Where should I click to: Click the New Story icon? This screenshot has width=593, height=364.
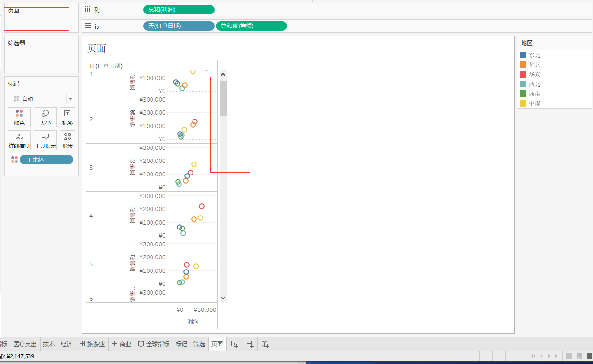click(x=265, y=344)
